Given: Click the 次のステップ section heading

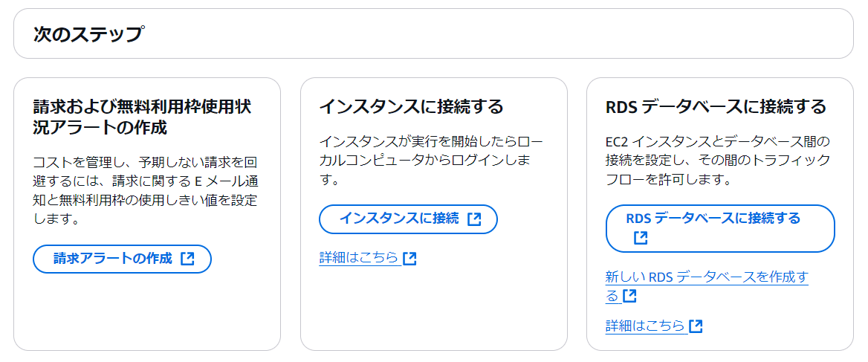Looking at the screenshot, I should pyautogui.click(x=88, y=33).
